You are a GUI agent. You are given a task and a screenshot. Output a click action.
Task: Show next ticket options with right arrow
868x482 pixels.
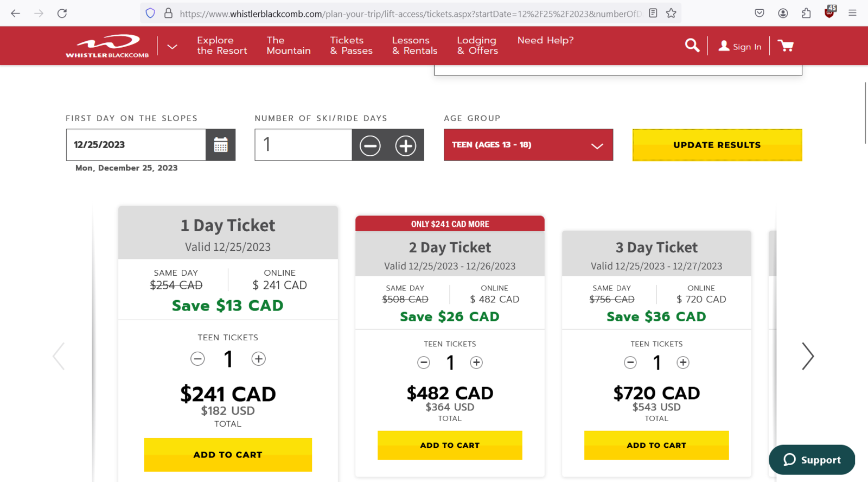click(808, 357)
